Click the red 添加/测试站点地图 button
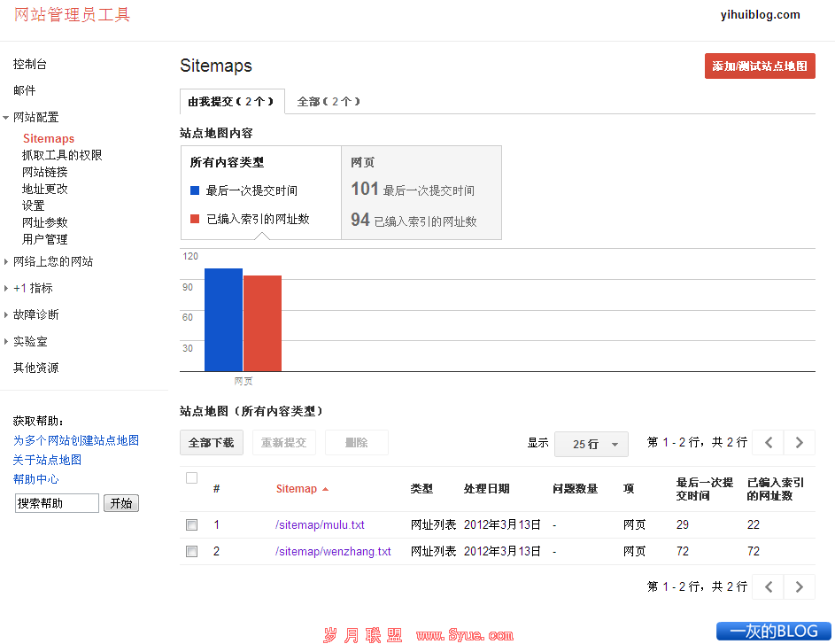This screenshot has height=644, width=835. 760,66
